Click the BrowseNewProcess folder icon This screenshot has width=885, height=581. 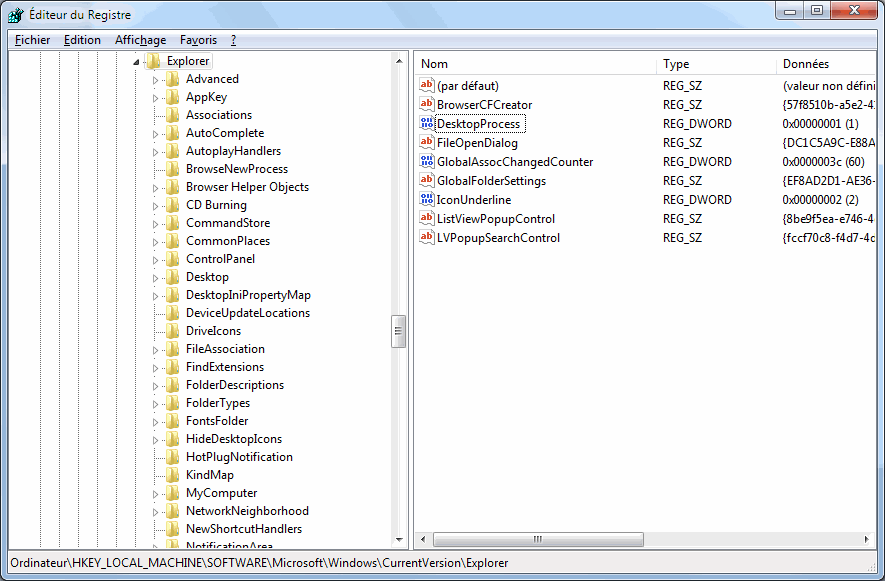[173, 169]
